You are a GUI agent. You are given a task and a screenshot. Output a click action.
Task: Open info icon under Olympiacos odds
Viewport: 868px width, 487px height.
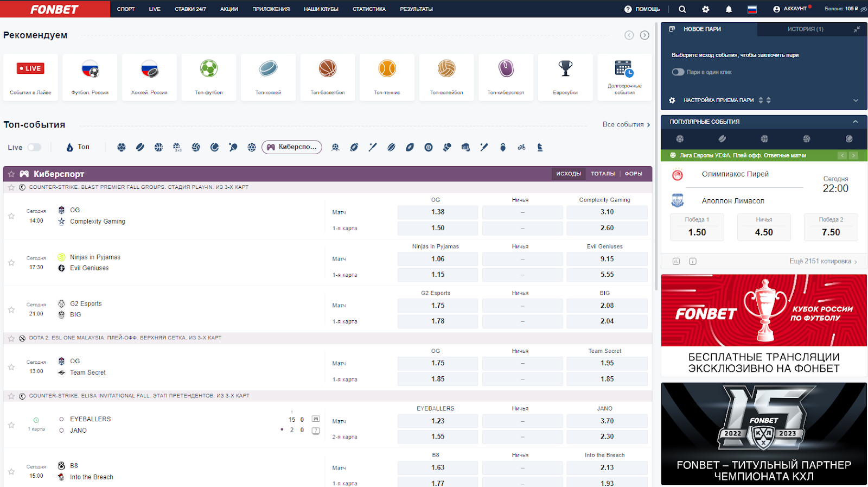pyautogui.click(x=693, y=261)
